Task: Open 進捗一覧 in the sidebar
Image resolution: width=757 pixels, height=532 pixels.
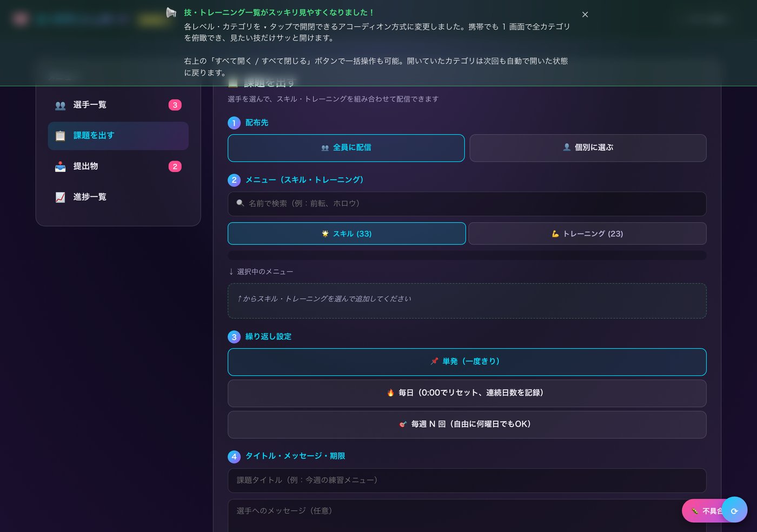Action: (x=118, y=197)
